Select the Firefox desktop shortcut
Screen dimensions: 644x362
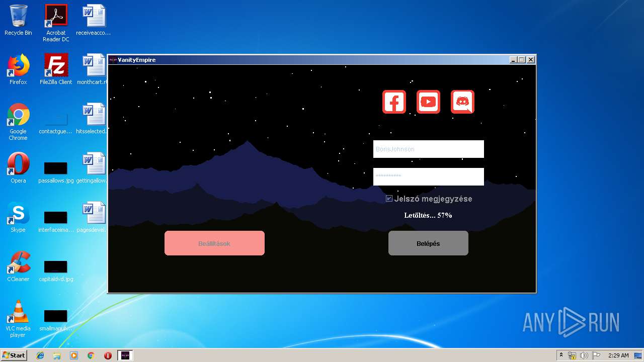coord(18,70)
